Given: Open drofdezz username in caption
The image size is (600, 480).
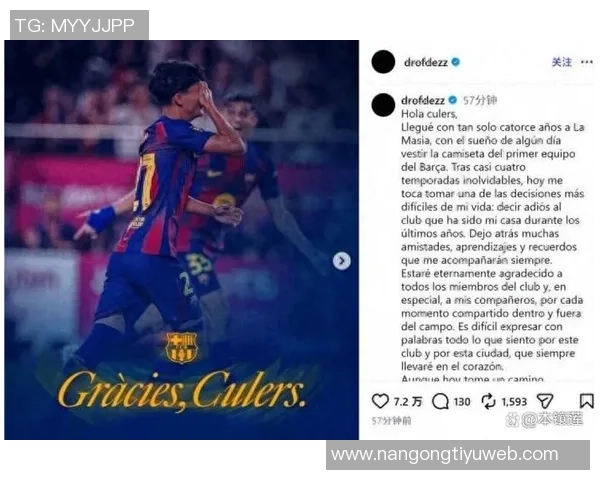Looking at the screenshot, I should click(422, 100).
